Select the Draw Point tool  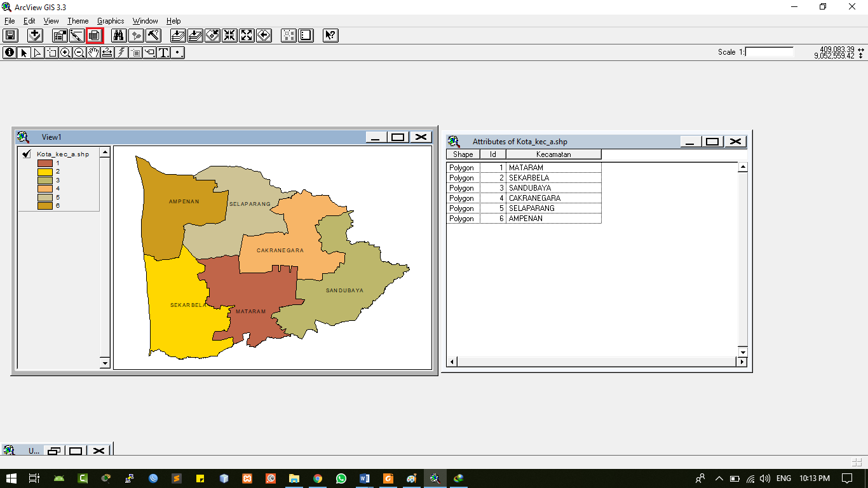(178, 53)
